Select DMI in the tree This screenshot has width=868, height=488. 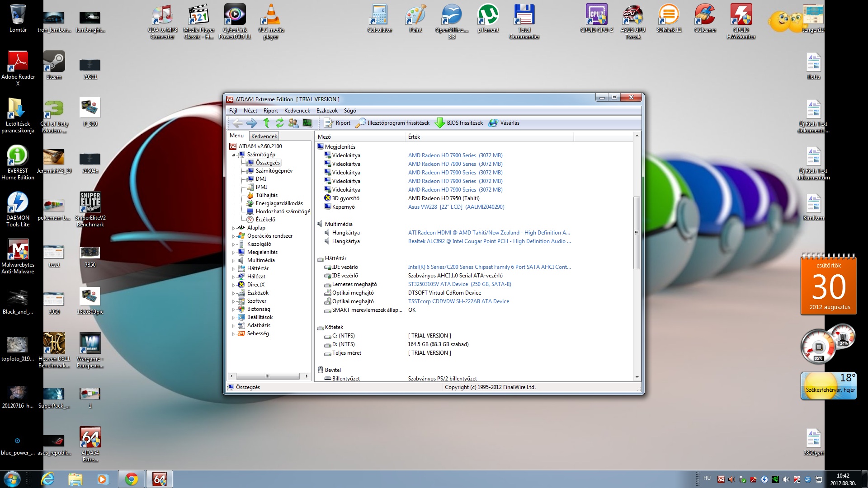[x=261, y=179]
